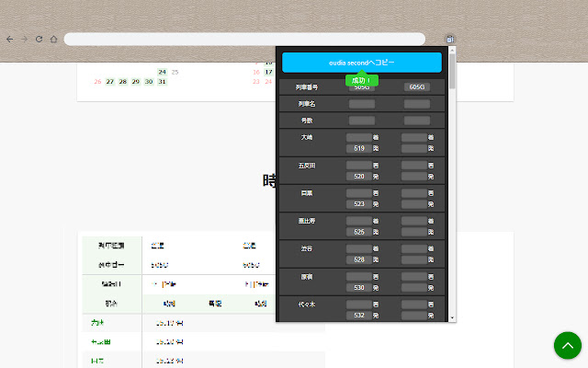Go back with the browser back arrow
Image resolution: width=588 pixels, height=368 pixels.
pos(10,39)
